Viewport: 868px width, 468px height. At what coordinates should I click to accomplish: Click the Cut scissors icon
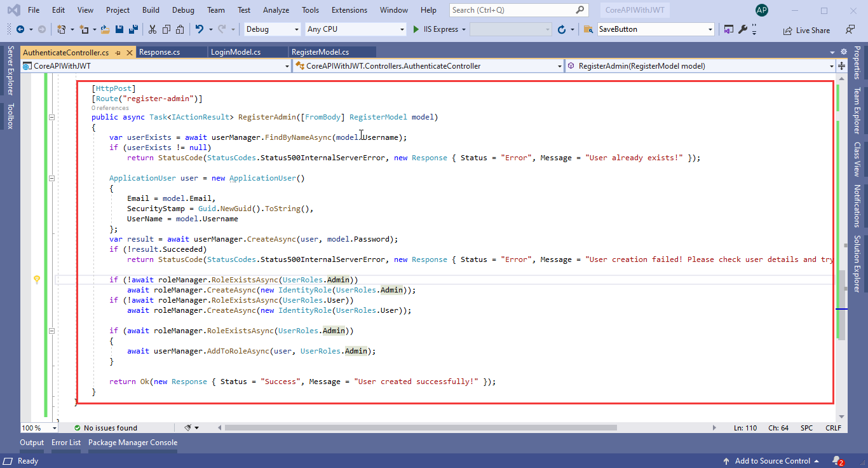[153, 29]
